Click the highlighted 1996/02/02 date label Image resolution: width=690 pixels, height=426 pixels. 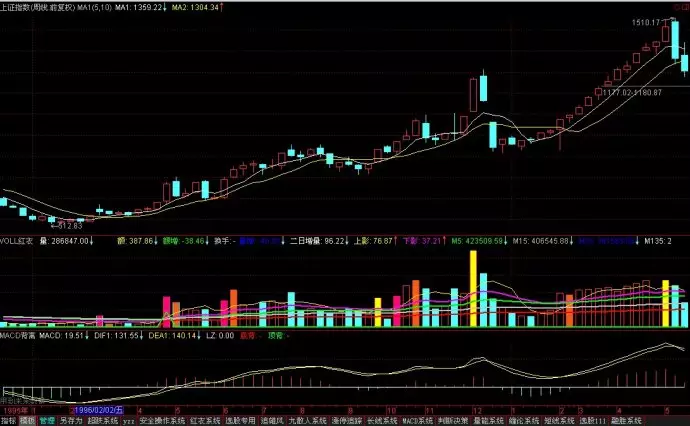[x=99, y=410]
